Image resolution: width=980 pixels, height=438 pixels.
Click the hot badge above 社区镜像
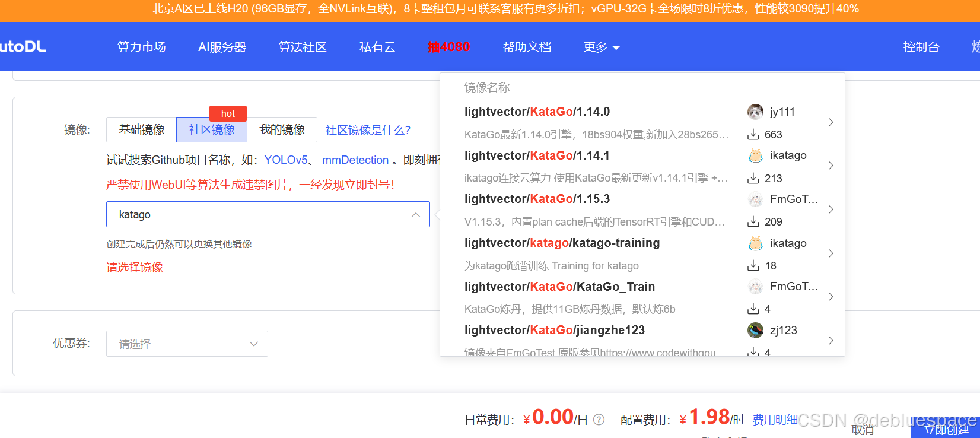(x=228, y=113)
